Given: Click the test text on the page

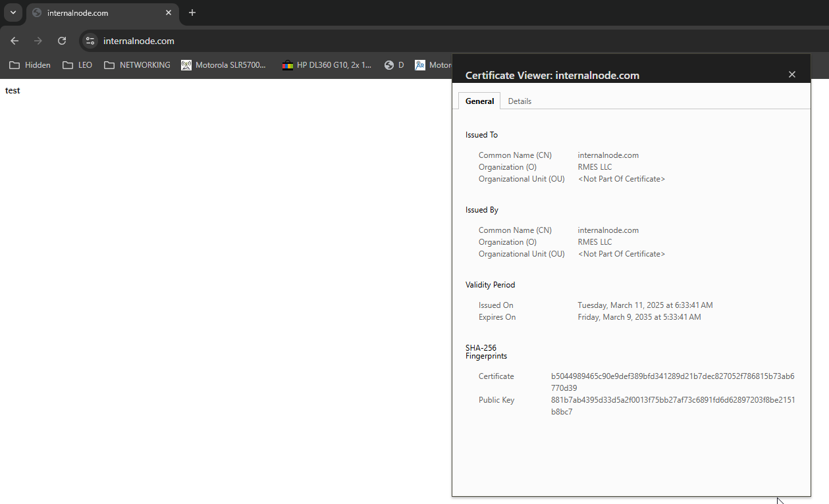Looking at the screenshot, I should 13,91.
